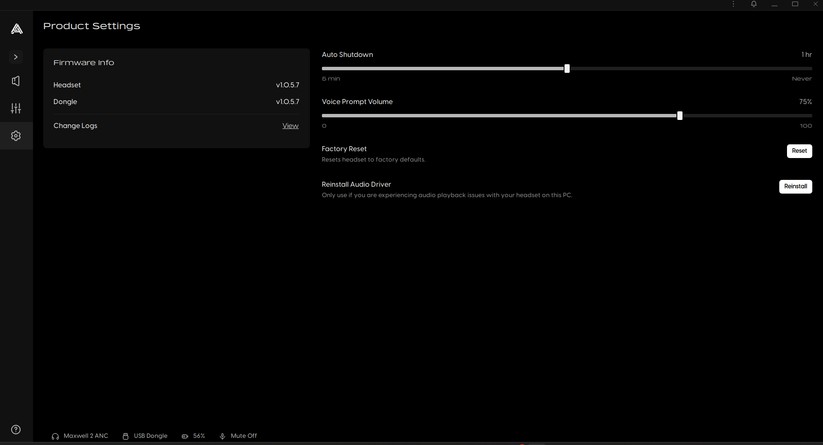Click the 1 hr auto shutdown value
The width and height of the screenshot is (823, 445).
(807, 55)
